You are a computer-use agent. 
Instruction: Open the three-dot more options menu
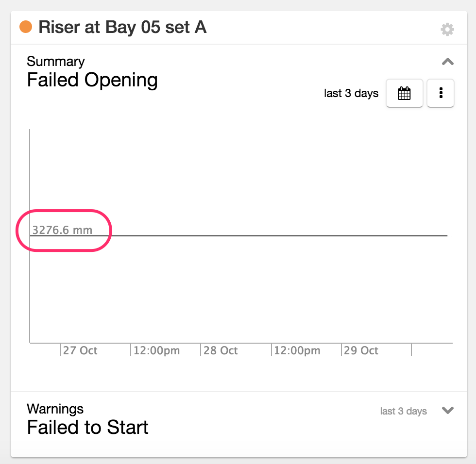tap(441, 93)
